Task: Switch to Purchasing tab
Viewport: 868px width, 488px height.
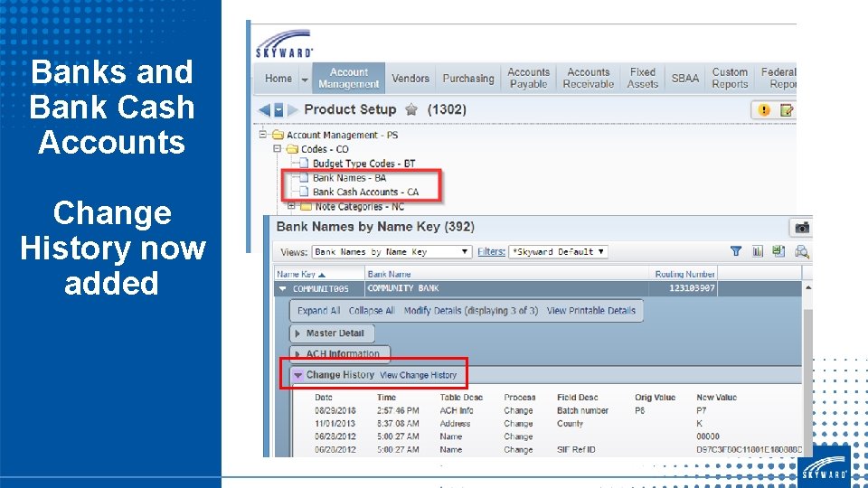Action: (468, 79)
